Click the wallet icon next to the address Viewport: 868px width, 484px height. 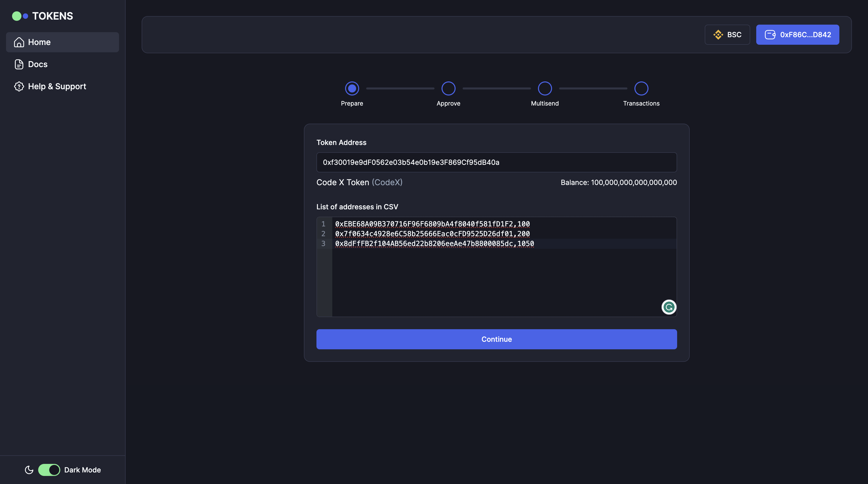(x=771, y=34)
